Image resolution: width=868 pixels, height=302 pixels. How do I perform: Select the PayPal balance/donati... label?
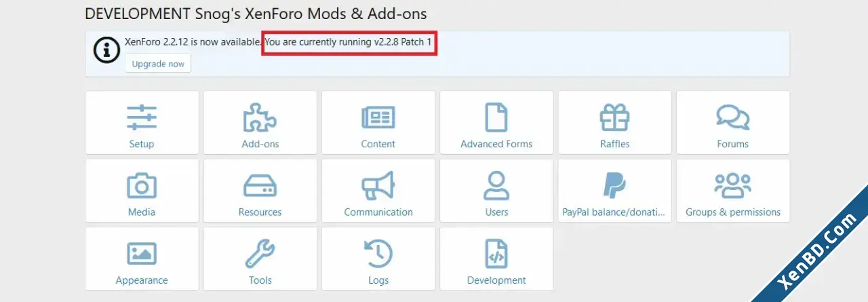tap(614, 212)
